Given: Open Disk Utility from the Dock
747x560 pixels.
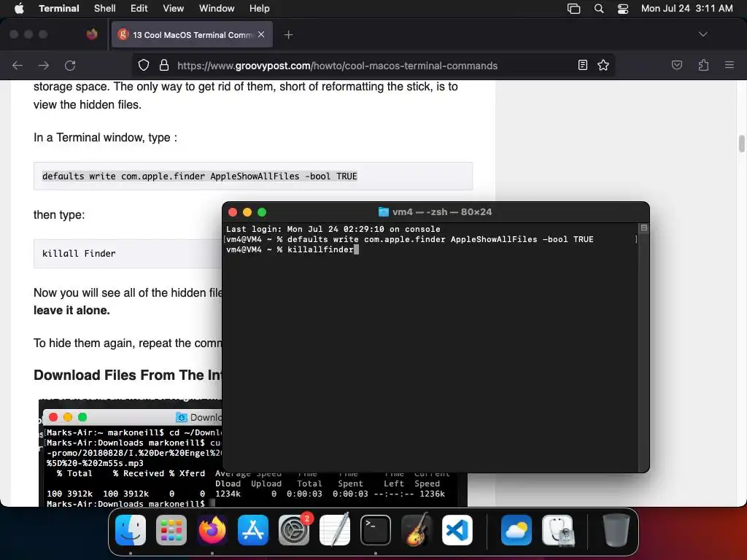Looking at the screenshot, I should pos(557,530).
